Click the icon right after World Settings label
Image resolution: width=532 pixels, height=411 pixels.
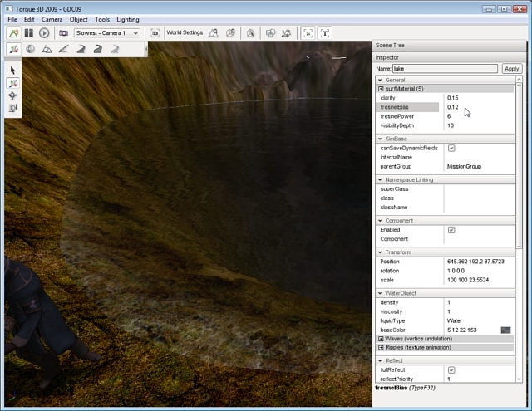pos(214,33)
